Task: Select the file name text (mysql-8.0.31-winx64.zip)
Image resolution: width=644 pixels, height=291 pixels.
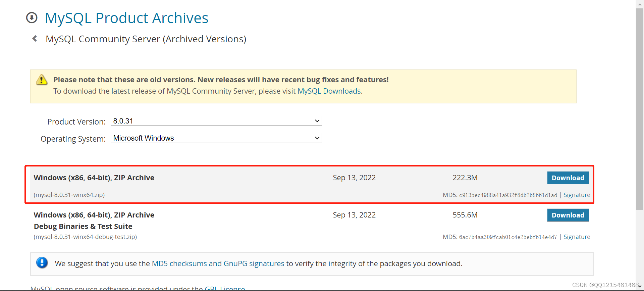Action: click(x=69, y=195)
